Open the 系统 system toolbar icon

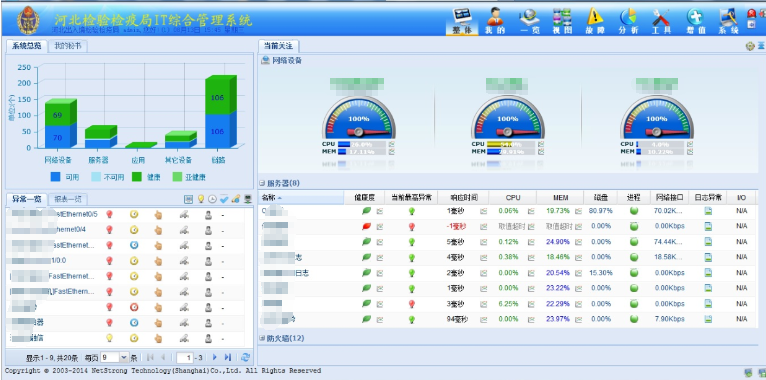[x=728, y=21]
